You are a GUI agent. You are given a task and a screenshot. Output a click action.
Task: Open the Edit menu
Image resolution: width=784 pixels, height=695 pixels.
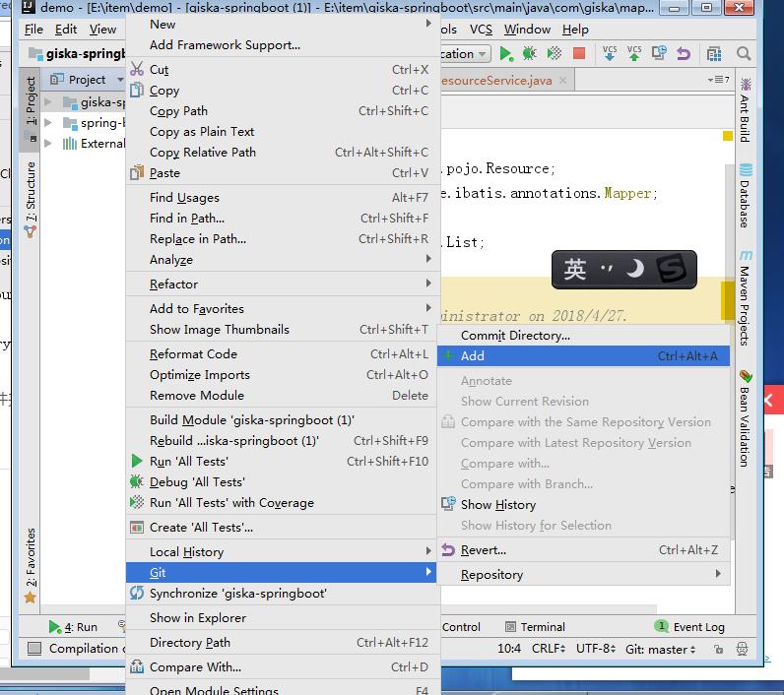click(66, 30)
